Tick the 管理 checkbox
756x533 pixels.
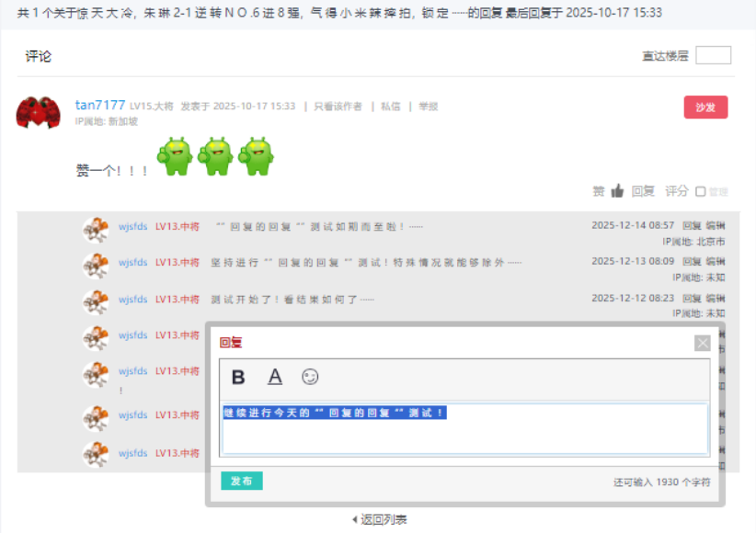[x=701, y=192]
